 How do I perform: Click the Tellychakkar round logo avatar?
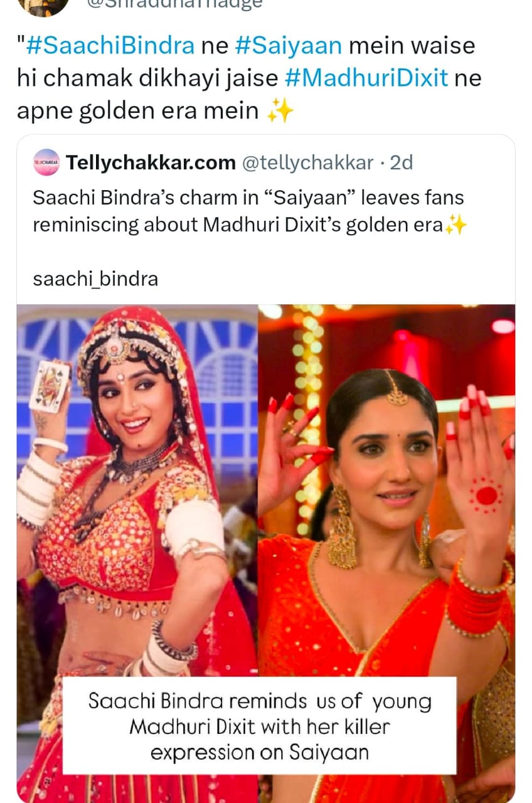(46, 162)
